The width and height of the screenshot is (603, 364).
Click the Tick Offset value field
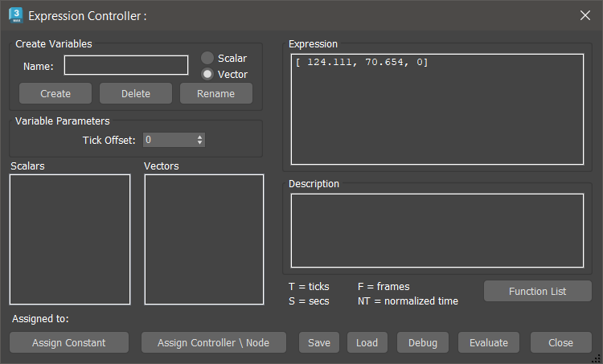click(168, 140)
